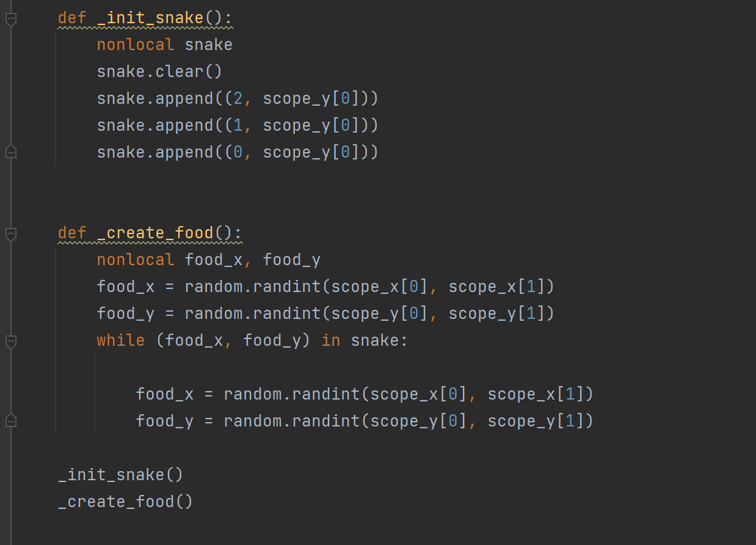
Task: Collapse the _init_snake function fold marker
Action: pyautogui.click(x=10, y=19)
